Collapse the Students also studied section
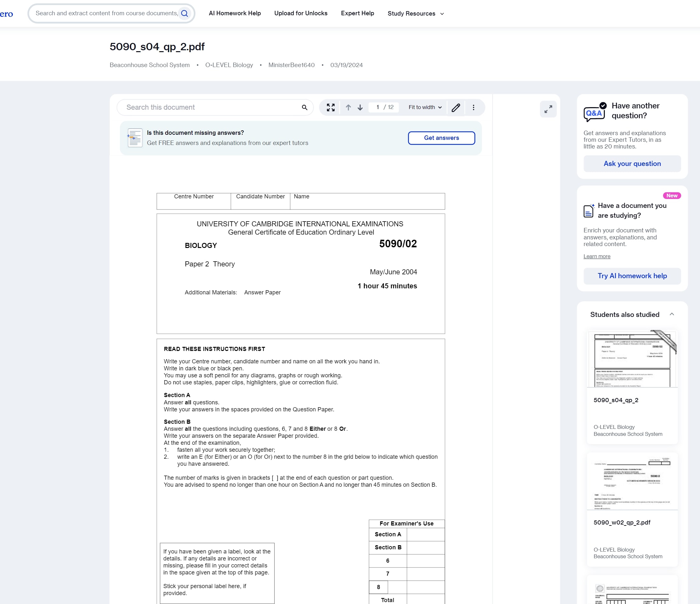 pyautogui.click(x=671, y=314)
